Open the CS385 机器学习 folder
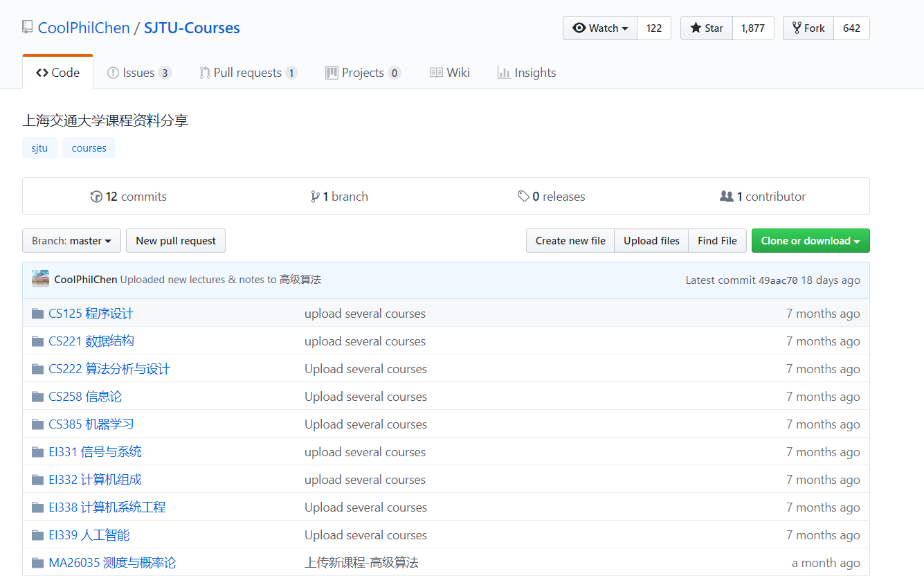This screenshot has width=924, height=576. pyautogui.click(x=91, y=424)
